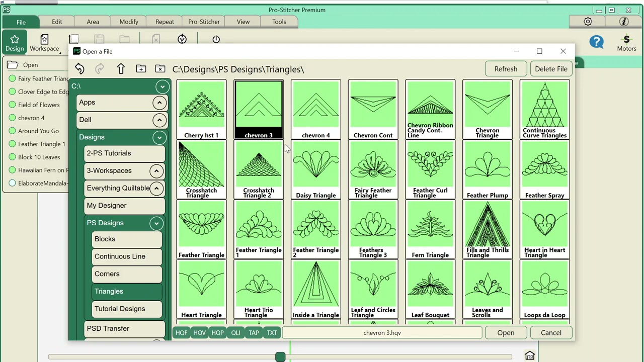Select the Fairy Feather Triangle thumbnail
Viewport: 644px width, 362px height.
pyautogui.click(x=373, y=169)
